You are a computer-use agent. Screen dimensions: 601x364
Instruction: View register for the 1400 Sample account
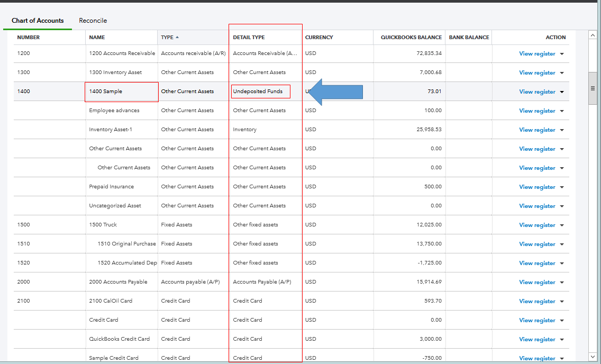[x=537, y=91]
